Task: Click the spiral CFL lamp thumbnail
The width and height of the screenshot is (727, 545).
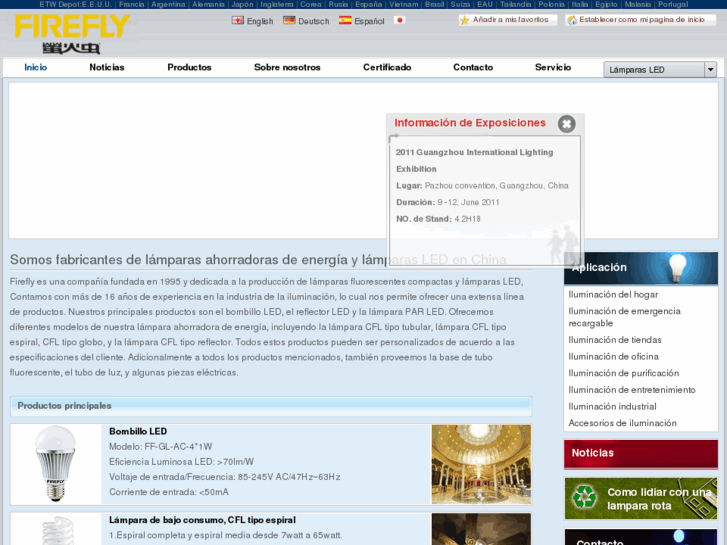Action: coord(57,529)
